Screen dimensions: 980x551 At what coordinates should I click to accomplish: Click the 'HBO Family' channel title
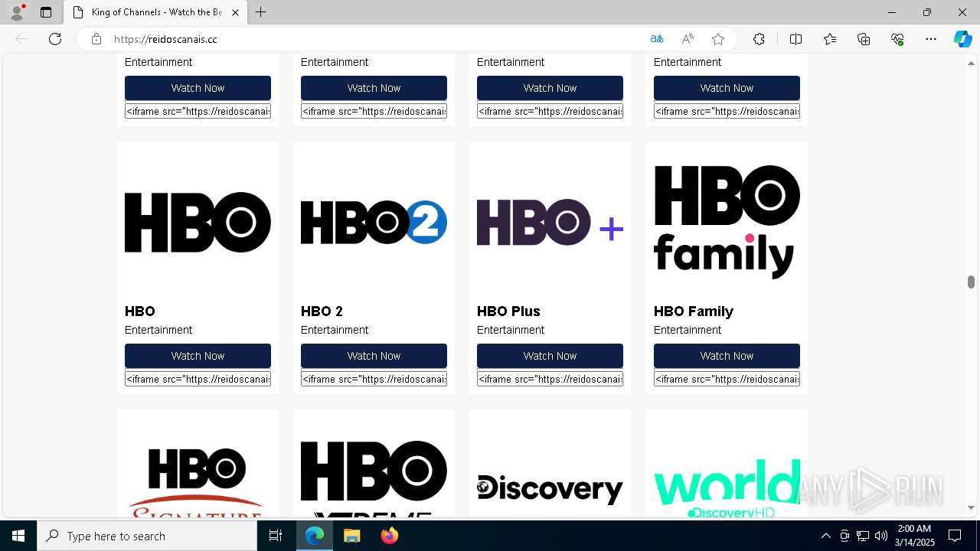(x=694, y=311)
